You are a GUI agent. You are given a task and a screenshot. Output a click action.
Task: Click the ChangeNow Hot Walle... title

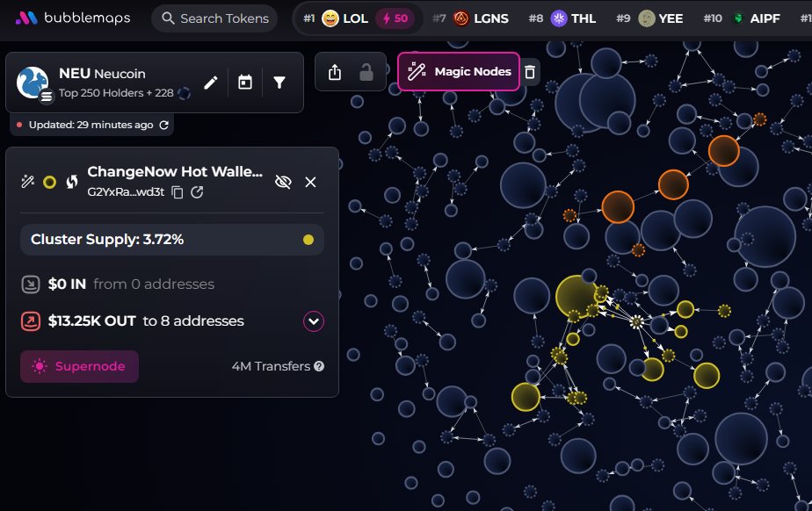pyautogui.click(x=175, y=171)
